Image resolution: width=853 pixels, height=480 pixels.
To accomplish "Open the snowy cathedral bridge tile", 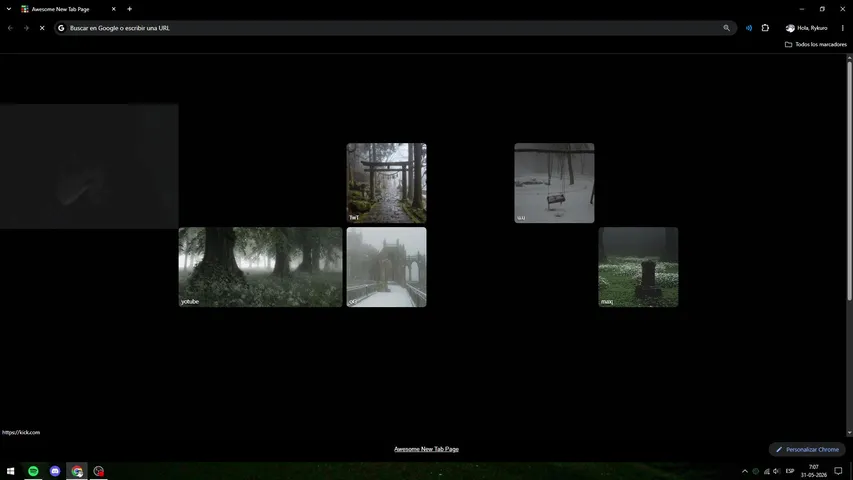I will pos(386,267).
